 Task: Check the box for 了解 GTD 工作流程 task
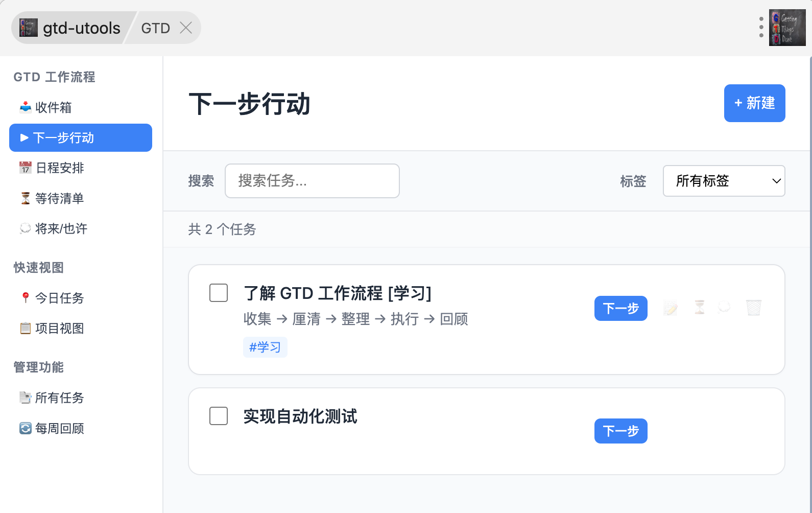(219, 293)
